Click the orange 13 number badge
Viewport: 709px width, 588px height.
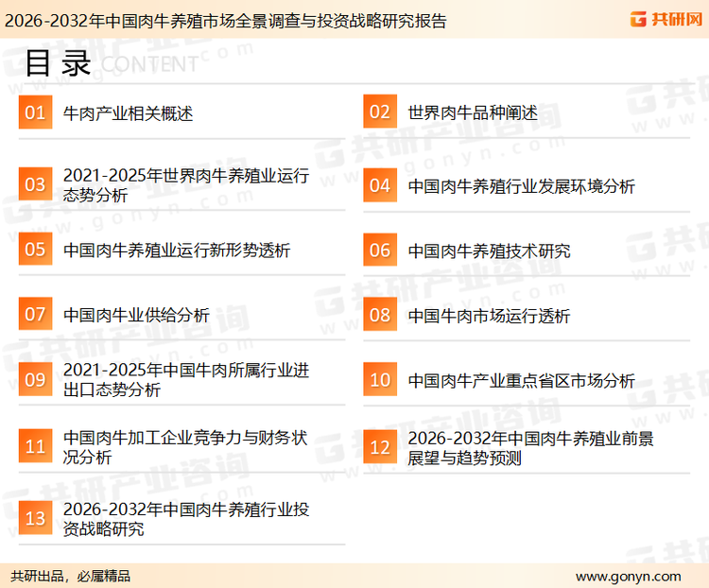click(35, 518)
